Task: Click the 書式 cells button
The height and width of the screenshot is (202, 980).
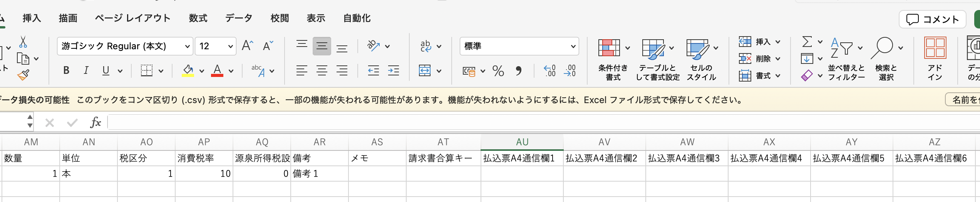Action: (759, 75)
